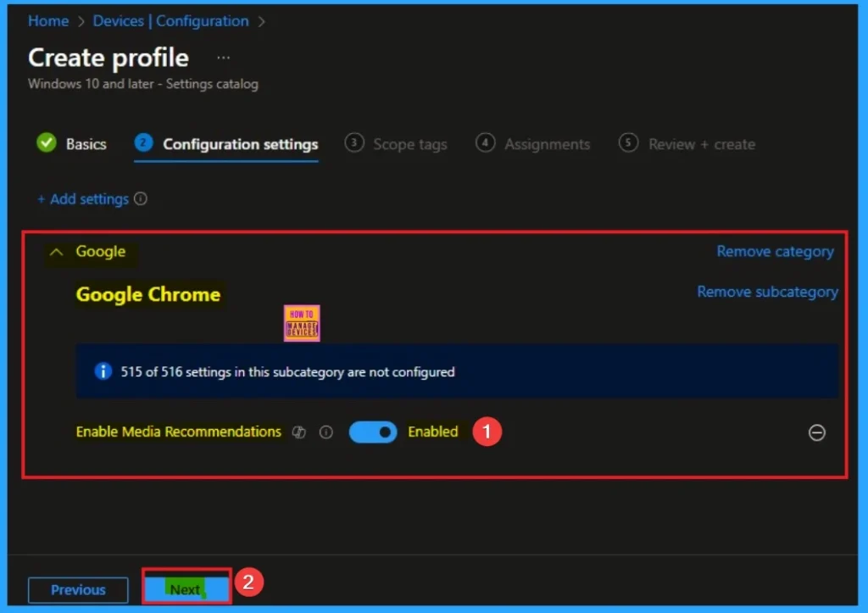
Task: Open Add settings
Action: pyautogui.click(x=85, y=199)
